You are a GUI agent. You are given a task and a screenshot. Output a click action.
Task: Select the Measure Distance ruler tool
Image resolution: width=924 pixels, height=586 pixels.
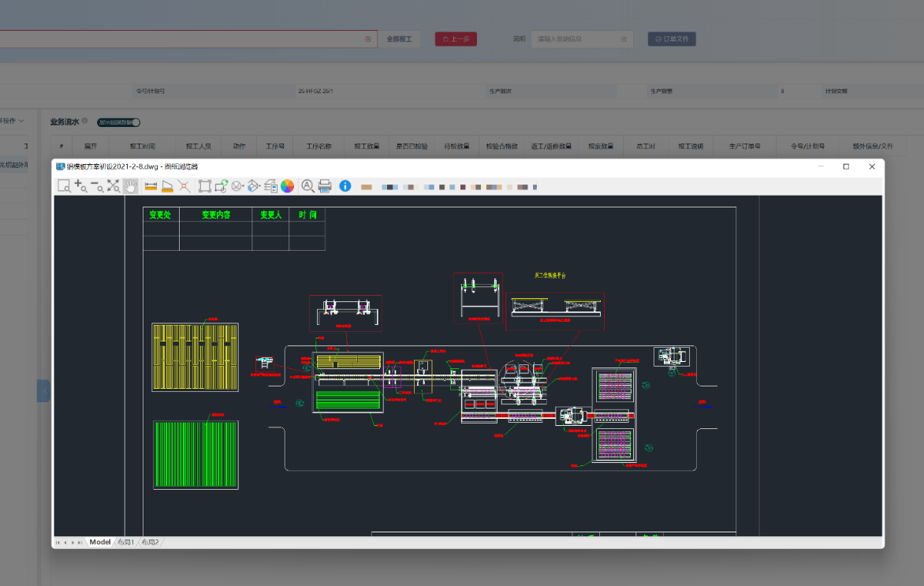[151, 186]
